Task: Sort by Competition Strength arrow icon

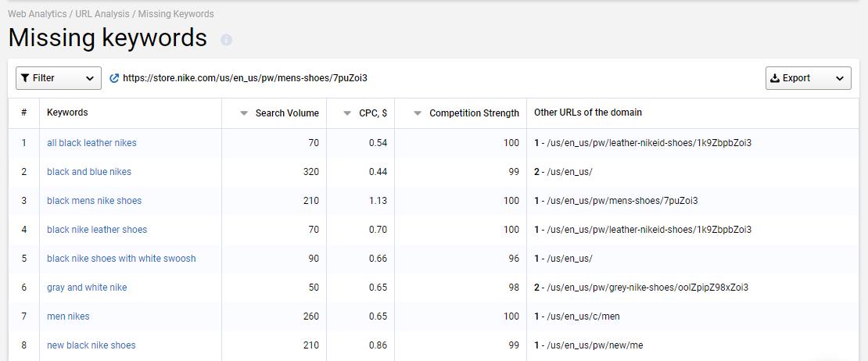Action: (x=418, y=113)
